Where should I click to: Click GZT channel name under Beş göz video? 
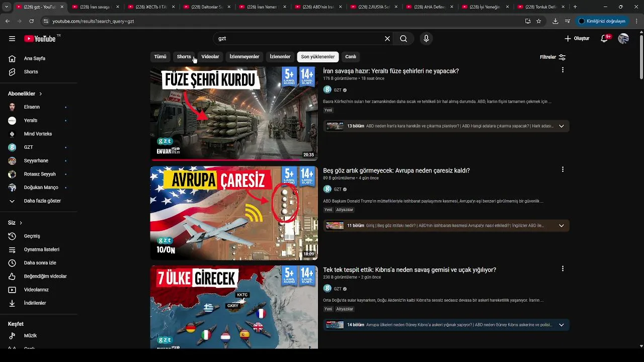tap(338, 190)
